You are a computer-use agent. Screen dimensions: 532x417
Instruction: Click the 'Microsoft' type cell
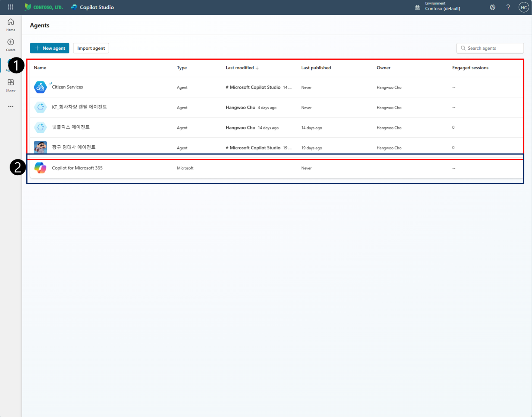point(185,168)
